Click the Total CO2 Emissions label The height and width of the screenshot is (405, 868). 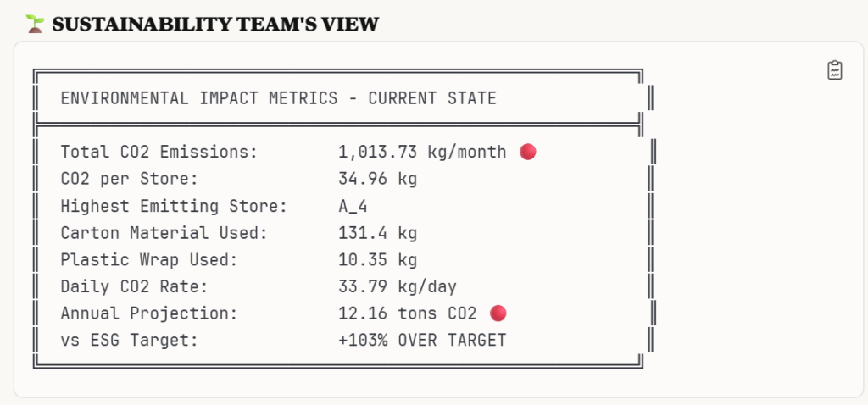159,152
